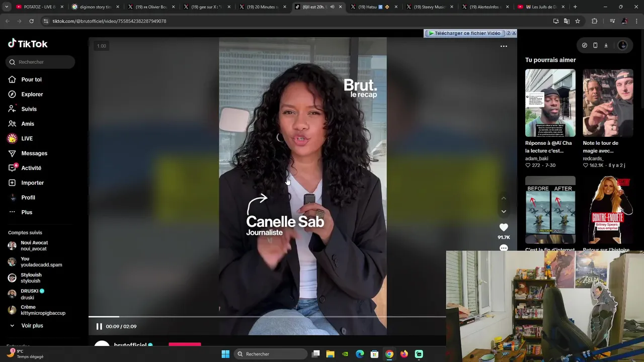Switch to the 20 Minutes X tab
Viewport: 644px width, 362px height.
(262, 7)
